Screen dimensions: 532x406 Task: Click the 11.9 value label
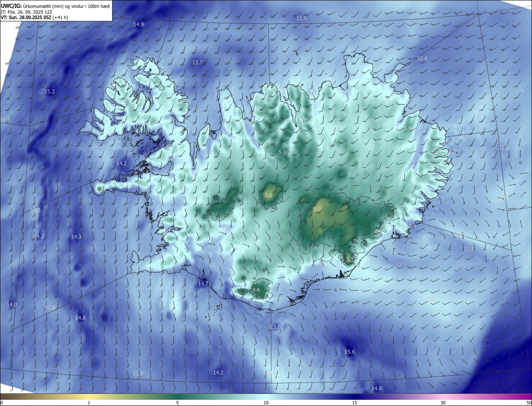(x=138, y=374)
